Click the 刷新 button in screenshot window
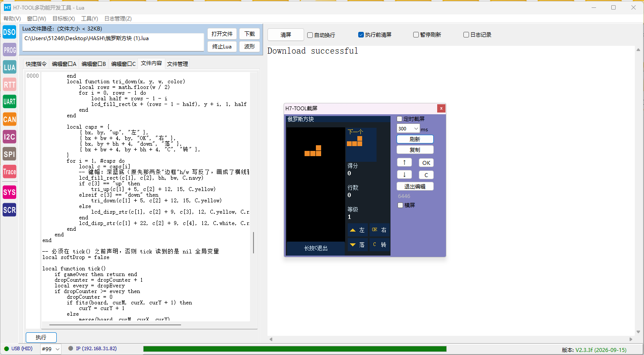This screenshot has width=644, height=355. point(415,139)
